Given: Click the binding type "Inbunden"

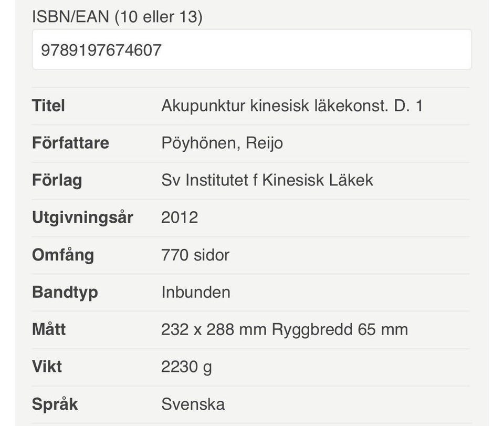Looking at the screenshot, I should pos(196,292).
